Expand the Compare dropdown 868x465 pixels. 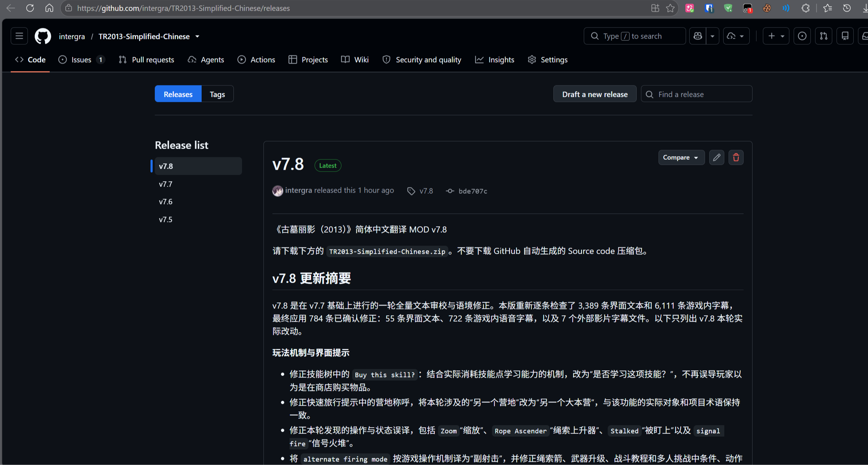click(681, 157)
